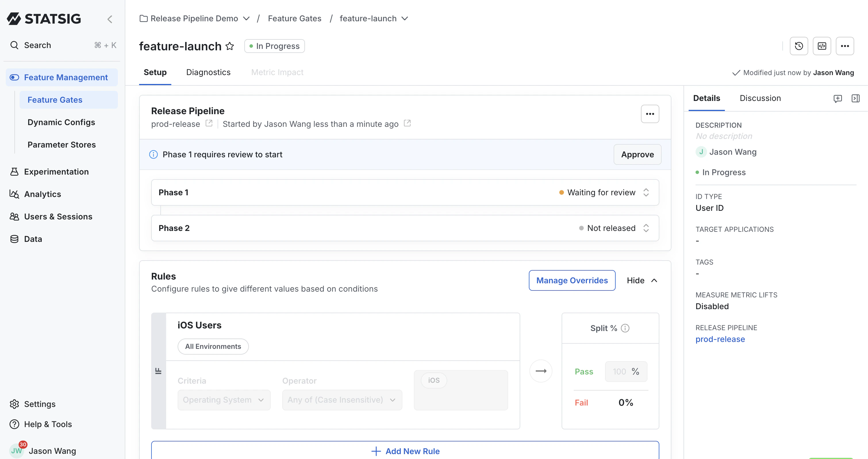Open the code snippet icon for feature-launch
This screenshot has height=459, width=868.
coord(822,46)
